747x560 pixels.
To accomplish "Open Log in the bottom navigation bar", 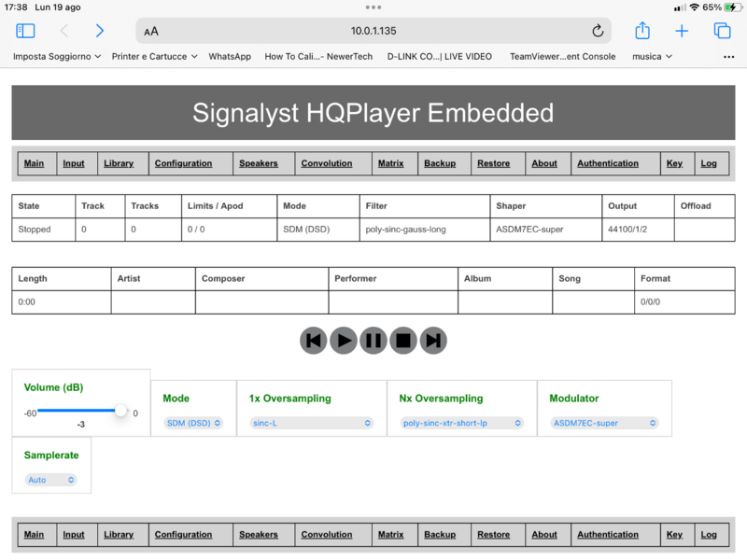I will (709, 535).
